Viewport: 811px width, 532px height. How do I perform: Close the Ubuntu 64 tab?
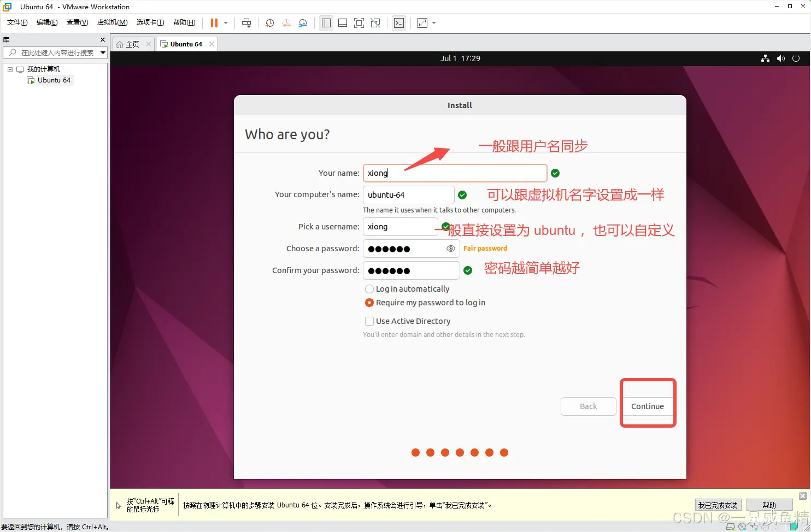(x=211, y=44)
